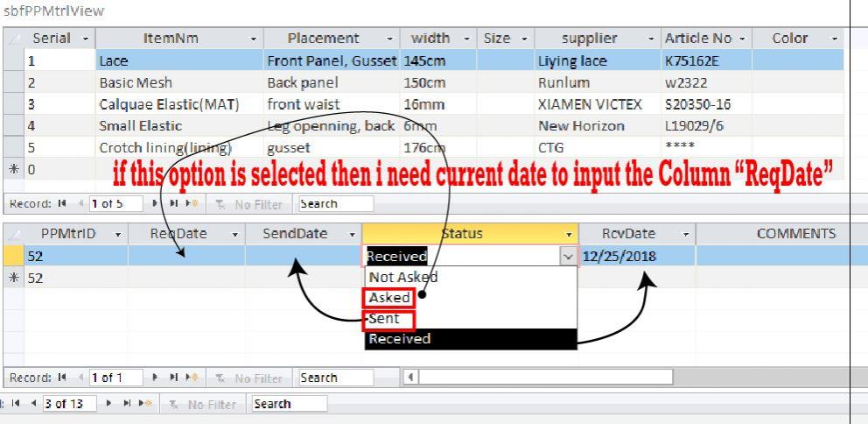Add new record in main form navigator
The width and height of the screenshot is (868, 424).
145,404
